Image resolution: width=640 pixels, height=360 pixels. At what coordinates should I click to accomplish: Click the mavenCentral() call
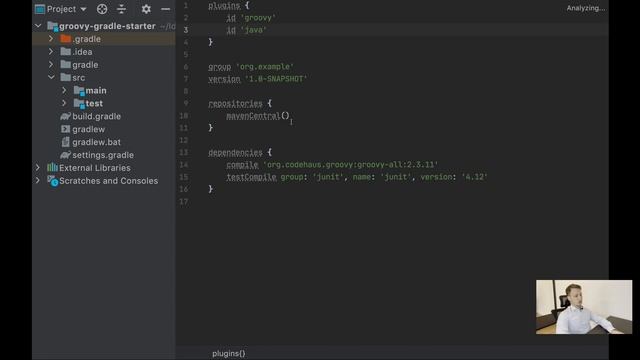[x=258, y=116]
